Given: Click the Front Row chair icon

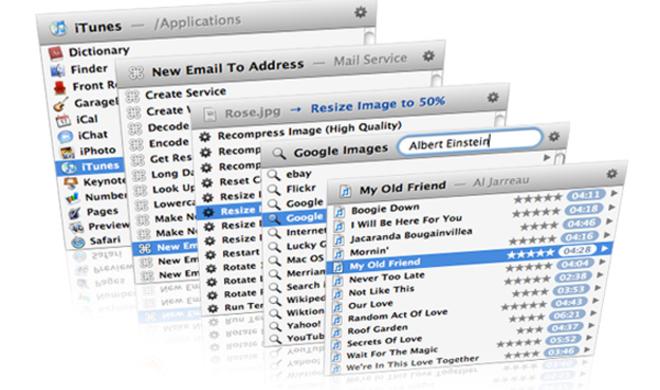Looking at the screenshot, I should [x=60, y=88].
